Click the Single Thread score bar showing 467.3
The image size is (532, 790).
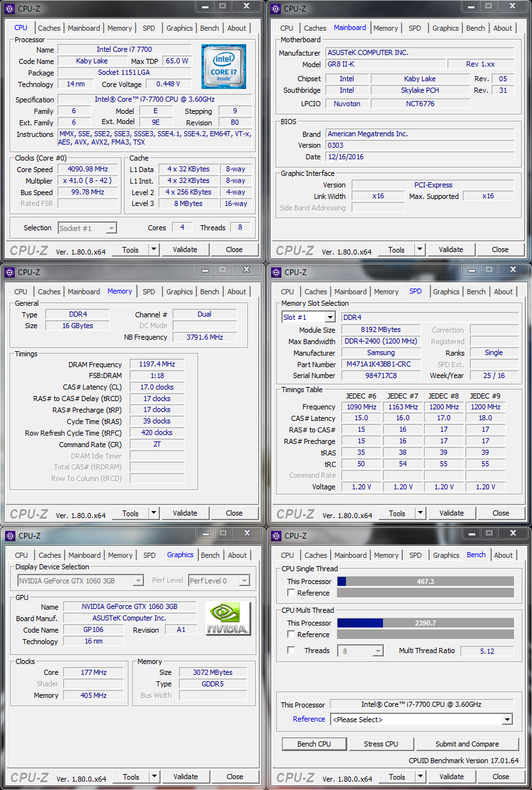425,581
